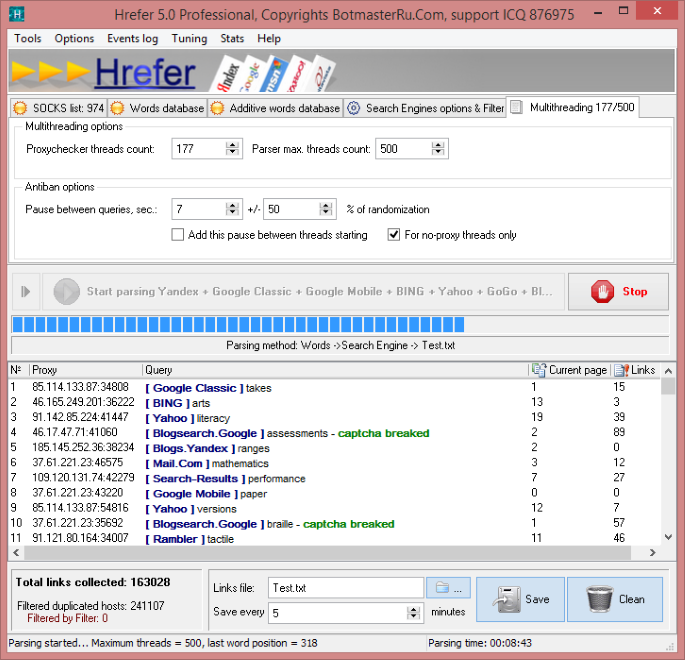Click the Words database tab sun icon
The image size is (685, 660).
[117, 108]
